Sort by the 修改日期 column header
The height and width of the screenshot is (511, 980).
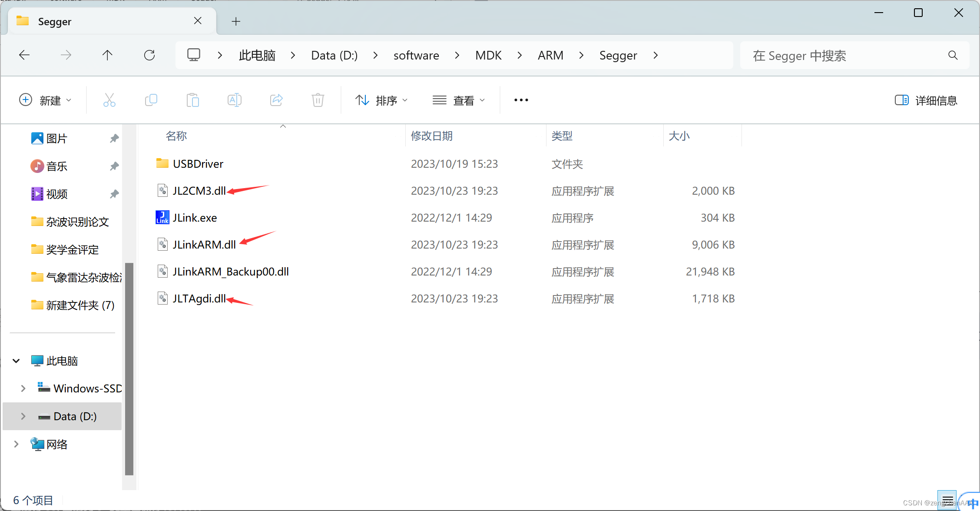point(432,136)
